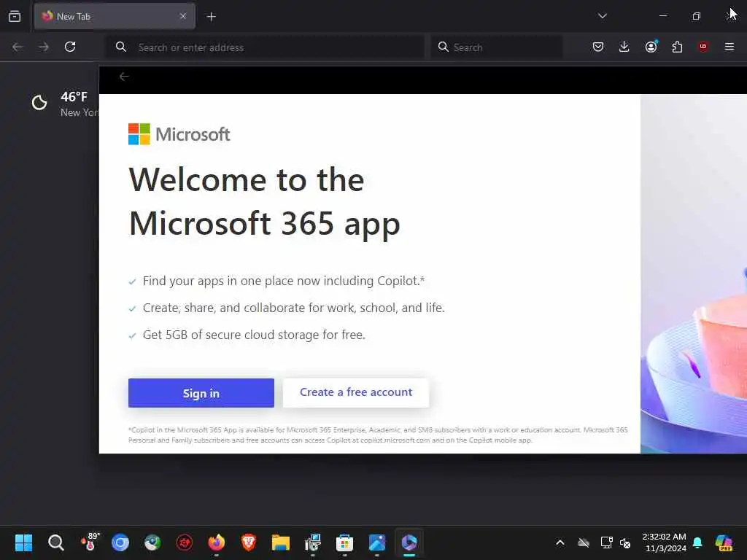The image size is (747, 560).
Task: Reload the current page
Action: point(70,47)
